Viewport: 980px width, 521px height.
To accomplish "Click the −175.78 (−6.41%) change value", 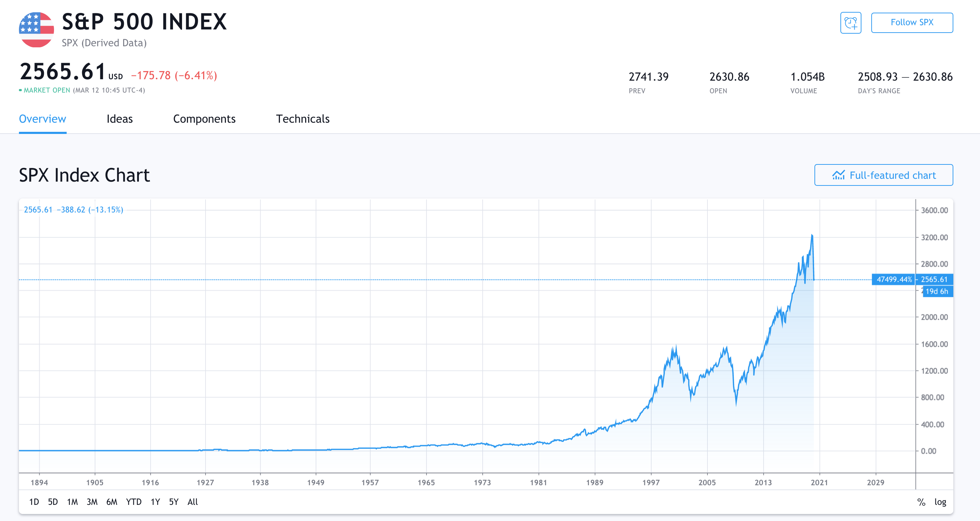I will [174, 75].
